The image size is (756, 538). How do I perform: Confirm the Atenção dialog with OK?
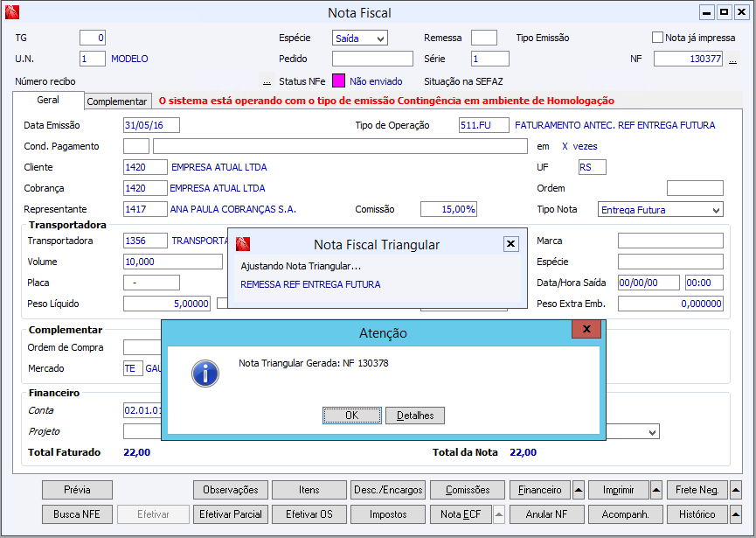[352, 416]
